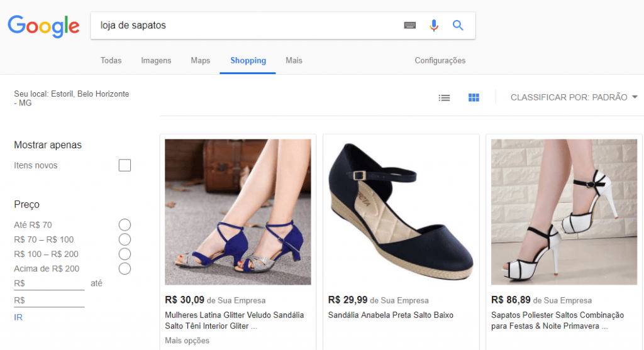Open the black wedge sandal image
The height and width of the screenshot is (350, 644).
pyautogui.click(x=401, y=212)
